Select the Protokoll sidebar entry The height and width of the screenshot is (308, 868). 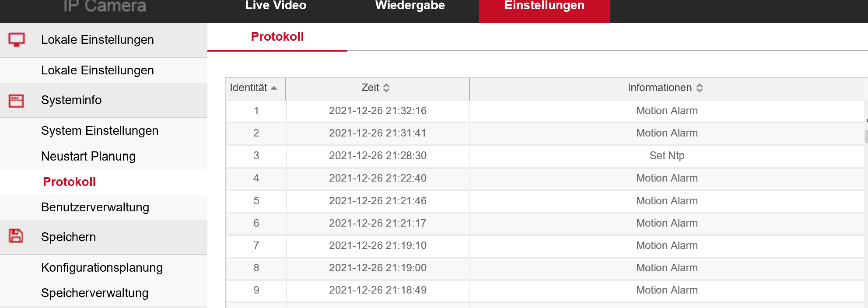(69, 182)
